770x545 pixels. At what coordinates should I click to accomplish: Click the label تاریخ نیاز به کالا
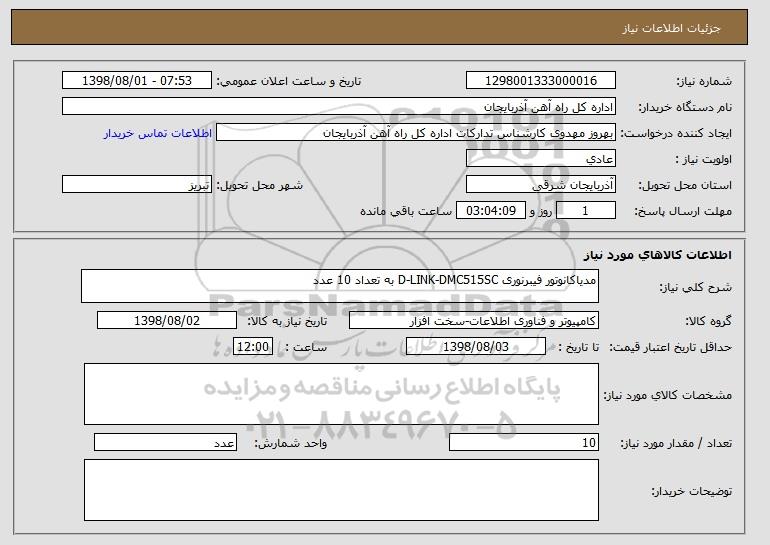click(x=287, y=321)
